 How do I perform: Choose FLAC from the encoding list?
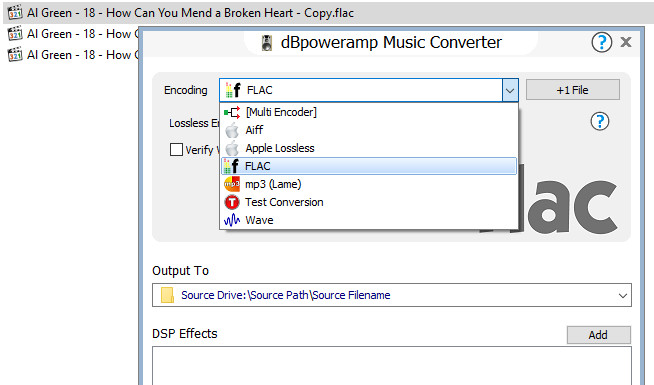[x=369, y=166]
